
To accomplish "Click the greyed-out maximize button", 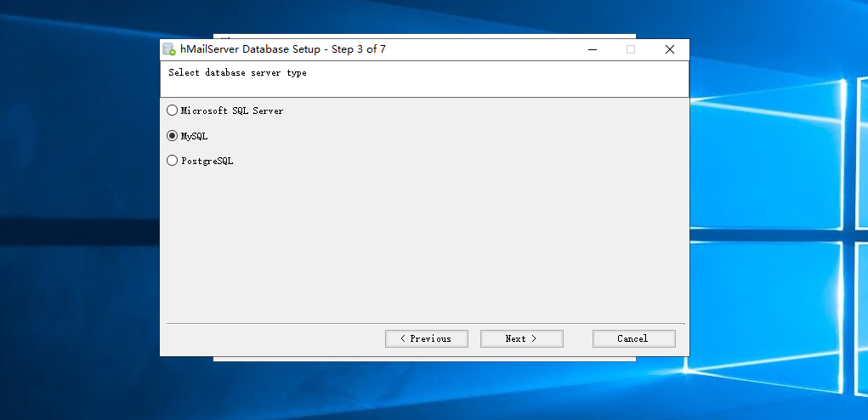I will pyautogui.click(x=630, y=49).
